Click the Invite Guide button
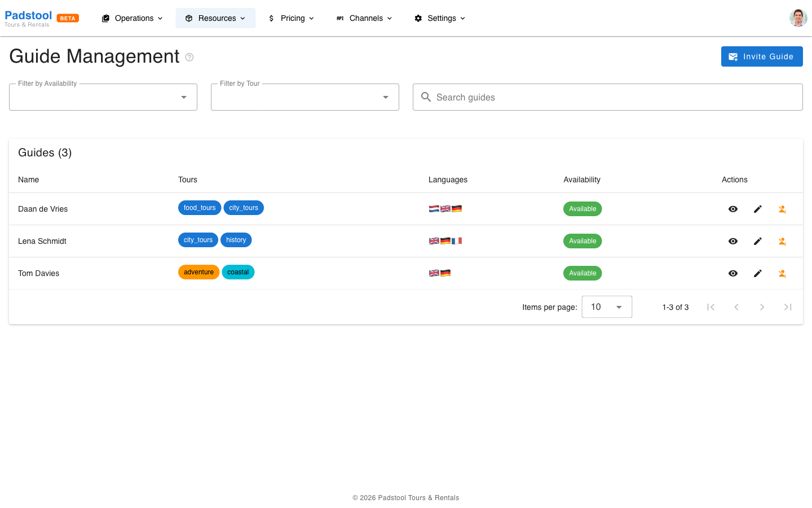 click(x=762, y=56)
